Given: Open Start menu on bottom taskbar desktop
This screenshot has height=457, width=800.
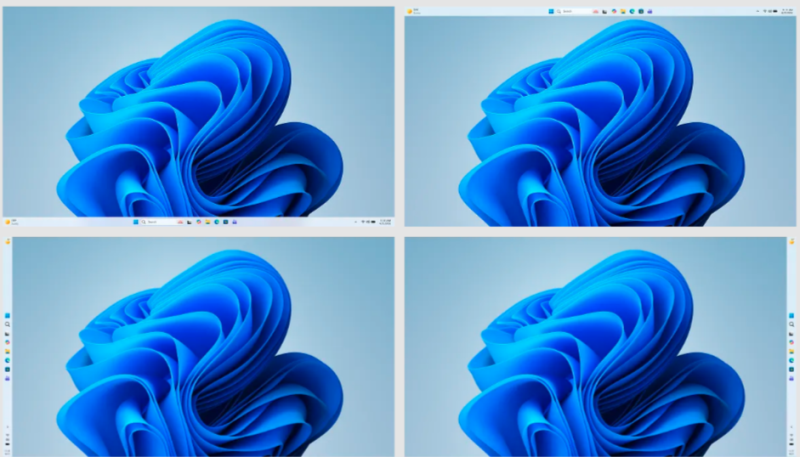Looking at the screenshot, I should tap(136, 222).
